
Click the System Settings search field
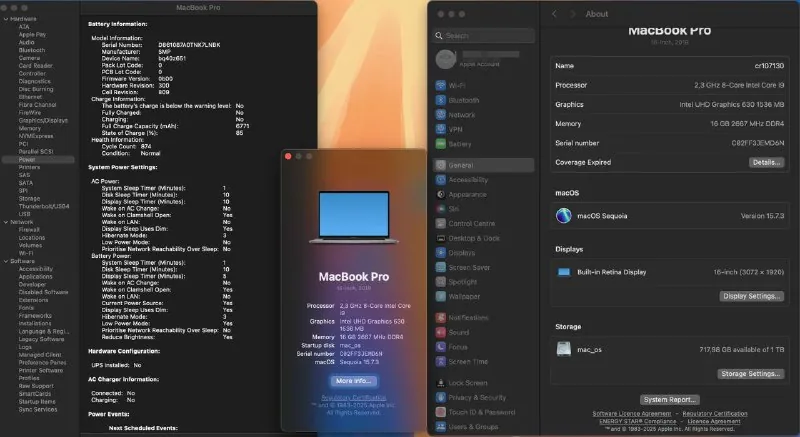pyautogui.click(x=484, y=36)
